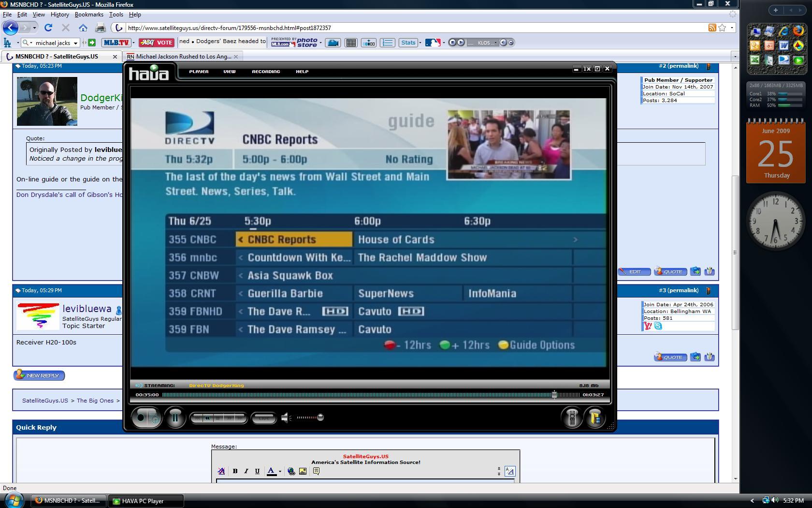Open text color dropdown in quick reply
This screenshot has height=508, width=812.
[279, 471]
